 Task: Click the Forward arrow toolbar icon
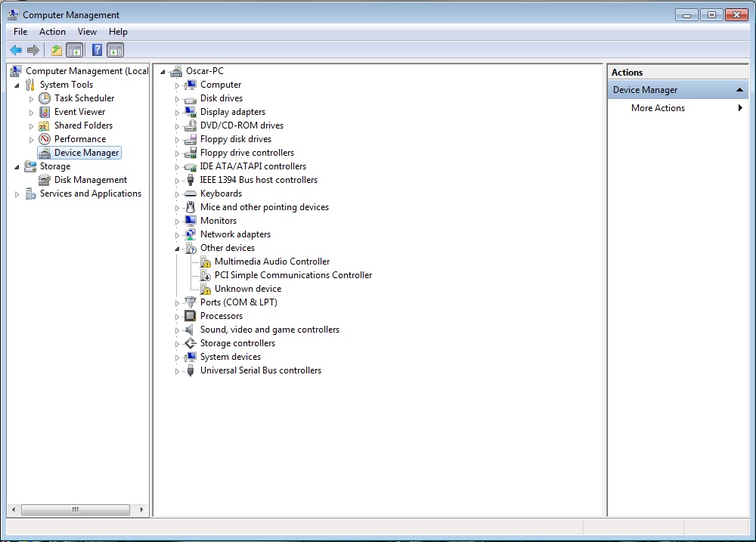[33, 50]
